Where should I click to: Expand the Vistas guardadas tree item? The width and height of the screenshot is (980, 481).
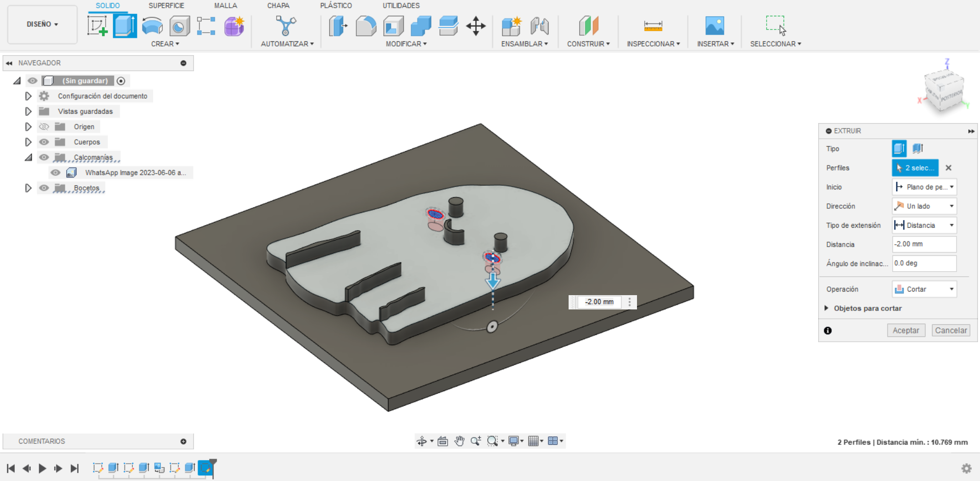28,111
